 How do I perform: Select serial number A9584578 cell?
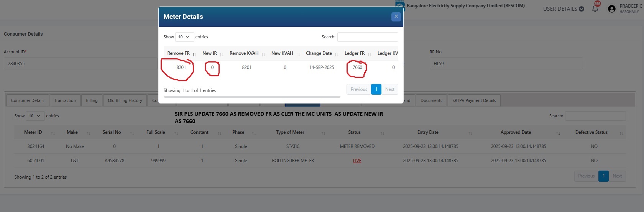pos(114,161)
